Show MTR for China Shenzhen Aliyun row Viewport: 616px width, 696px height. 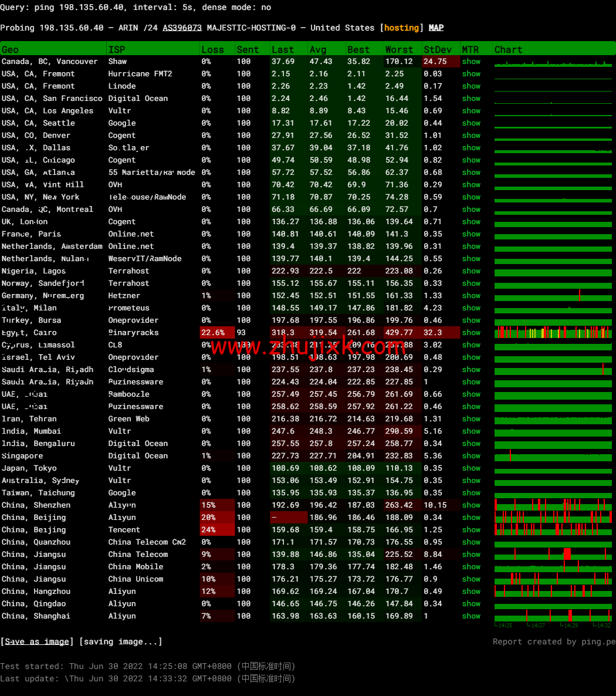point(472,505)
